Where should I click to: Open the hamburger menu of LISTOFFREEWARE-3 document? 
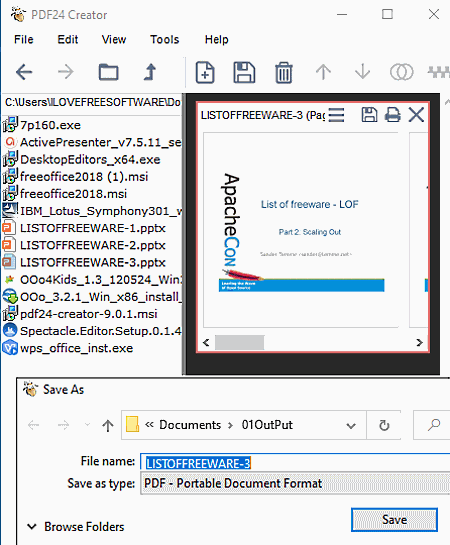[x=336, y=115]
